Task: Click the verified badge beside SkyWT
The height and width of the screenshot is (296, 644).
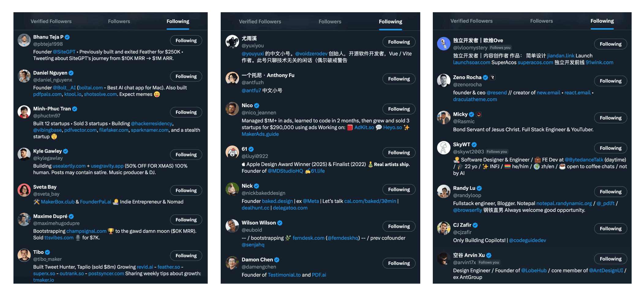Action: tap(474, 145)
